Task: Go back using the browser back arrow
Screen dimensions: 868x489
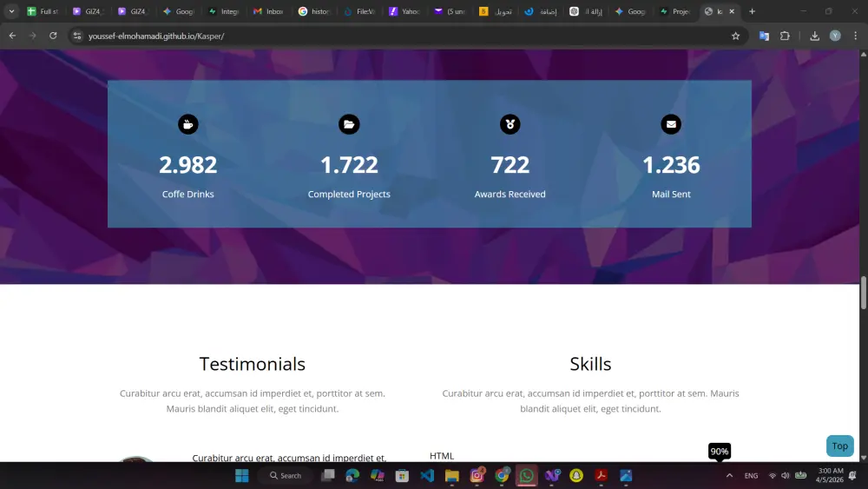Action: click(12, 36)
